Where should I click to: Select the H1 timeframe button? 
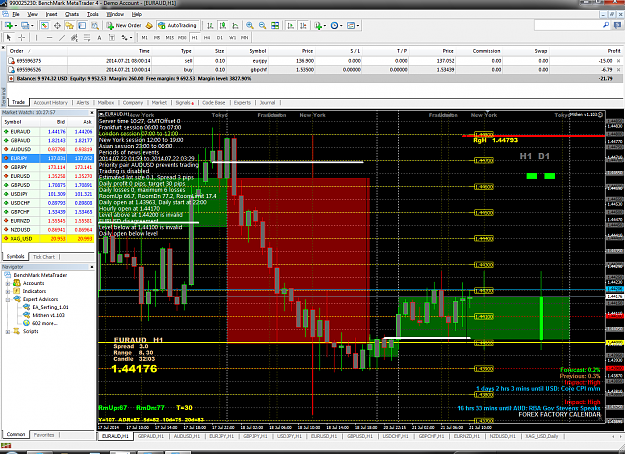tap(195, 37)
